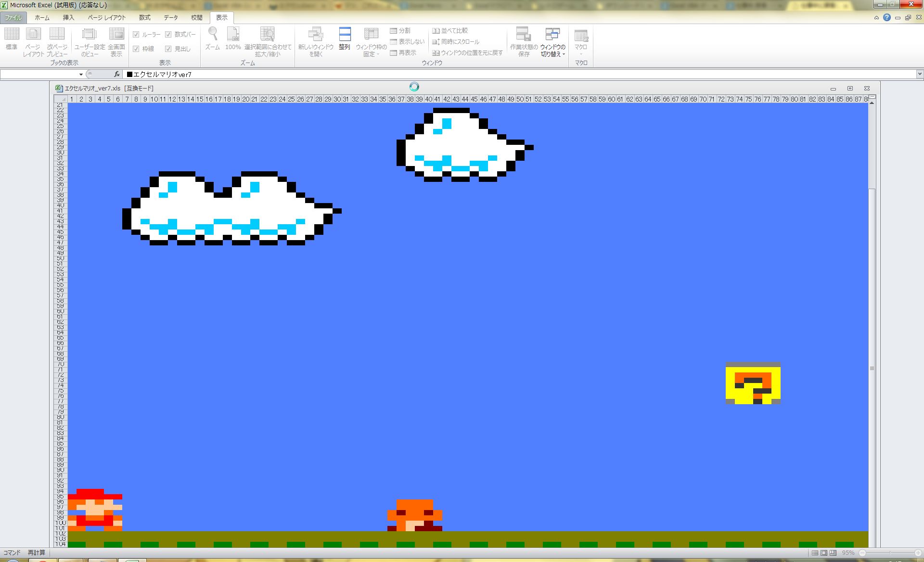Viewport: 924px width, 562px height.
Task: Click the 95% zoom level text
Action: 848,553
